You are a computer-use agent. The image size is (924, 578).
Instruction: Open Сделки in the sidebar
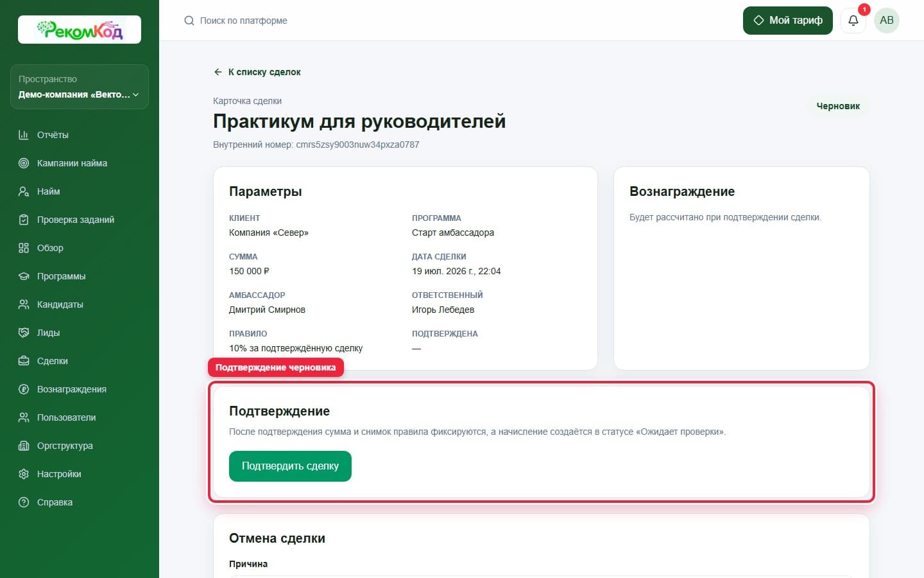[x=80, y=361]
